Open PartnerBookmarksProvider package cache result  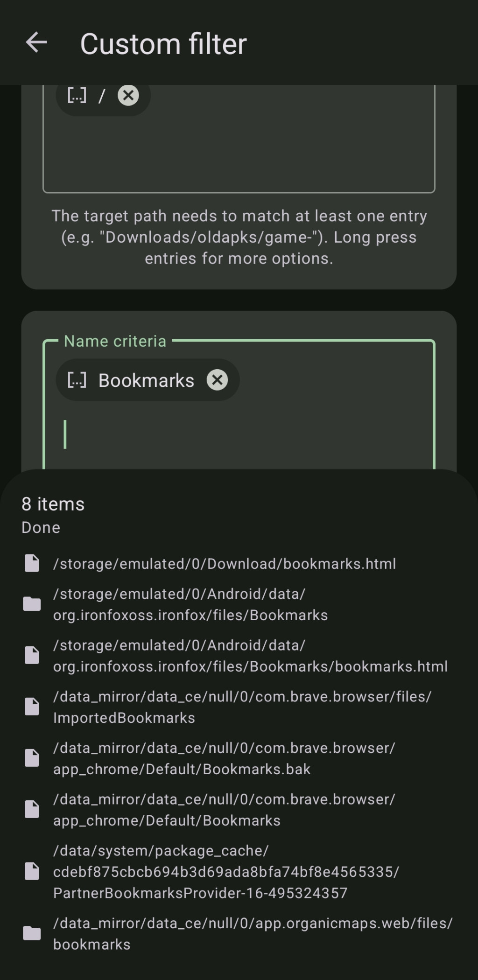pyautogui.click(x=226, y=872)
